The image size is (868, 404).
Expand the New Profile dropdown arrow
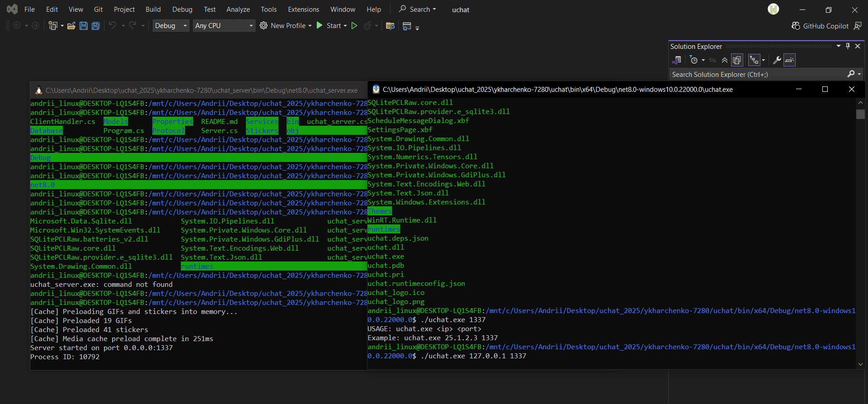coord(310,26)
